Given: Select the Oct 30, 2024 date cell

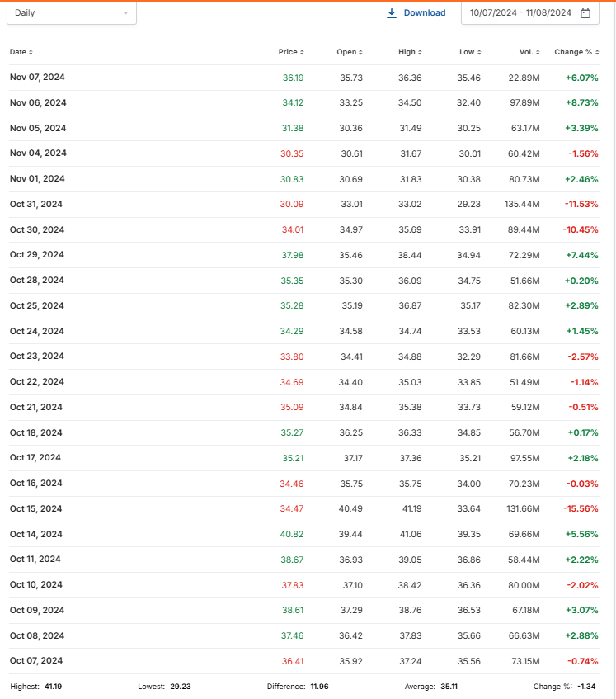Looking at the screenshot, I should click(37, 229).
